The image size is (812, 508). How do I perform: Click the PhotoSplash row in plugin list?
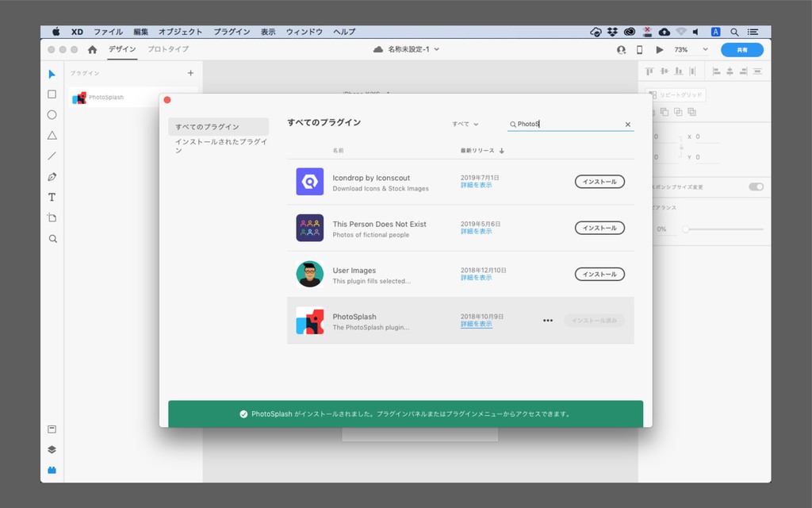(x=461, y=321)
